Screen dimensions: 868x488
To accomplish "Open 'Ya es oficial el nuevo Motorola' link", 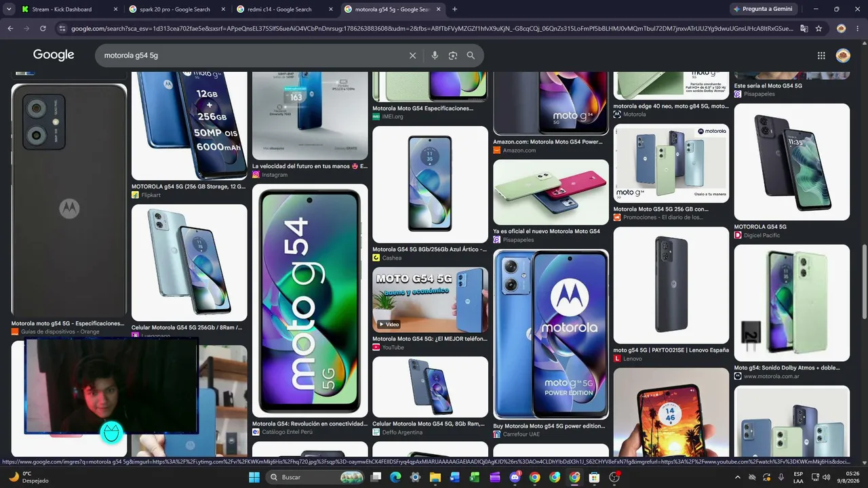I will pos(547,231).
